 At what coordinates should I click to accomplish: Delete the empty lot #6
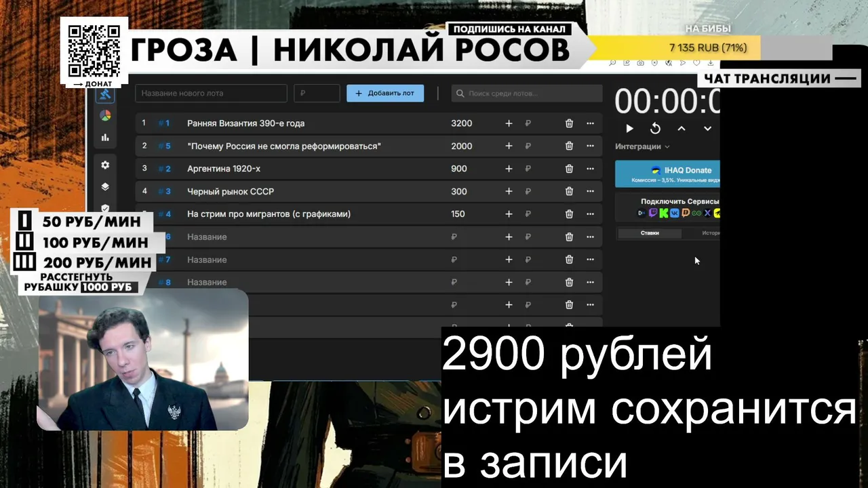569,237
